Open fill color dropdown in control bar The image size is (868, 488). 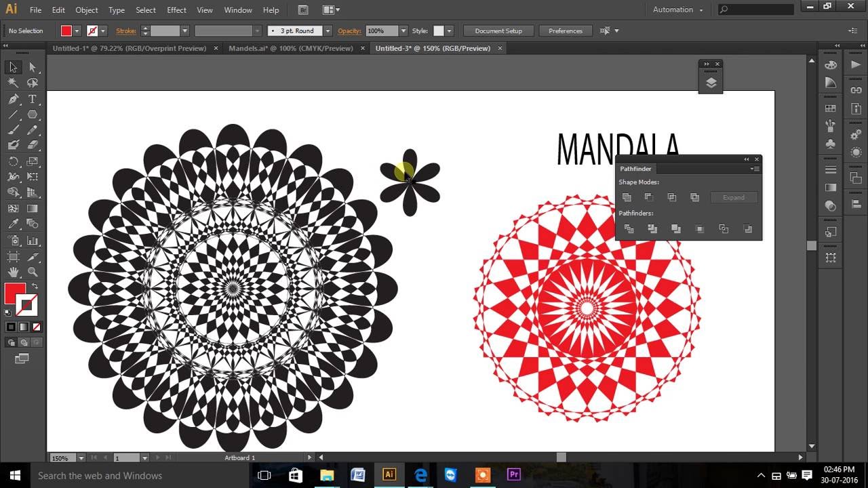[77, 30]
